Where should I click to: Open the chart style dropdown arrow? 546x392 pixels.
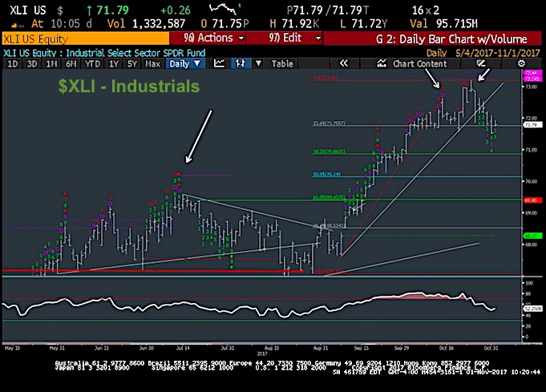click(258, 63)
